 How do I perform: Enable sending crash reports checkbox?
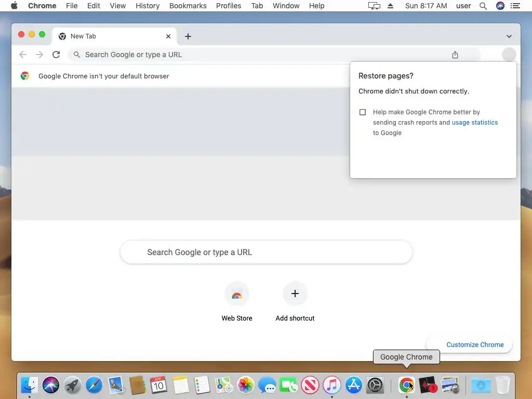click(x=362, y=112)
